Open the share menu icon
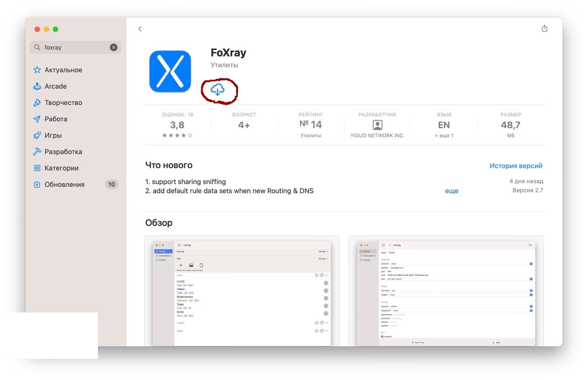This screenshot has width=588, height=380. (544, 28)
